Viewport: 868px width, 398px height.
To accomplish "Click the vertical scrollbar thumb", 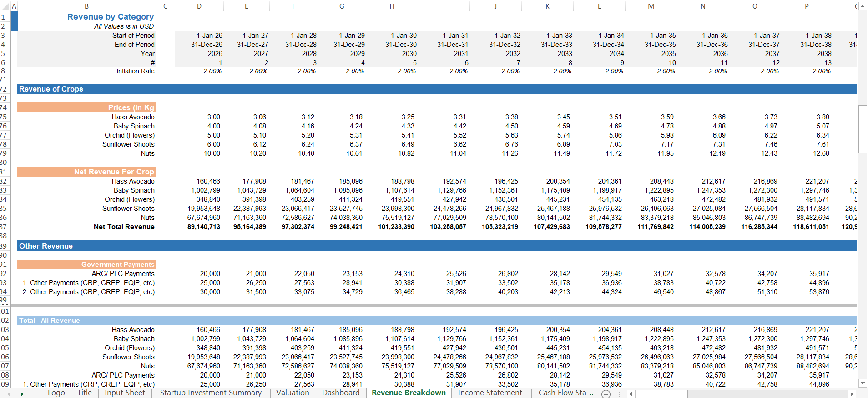I will (863, 129).
